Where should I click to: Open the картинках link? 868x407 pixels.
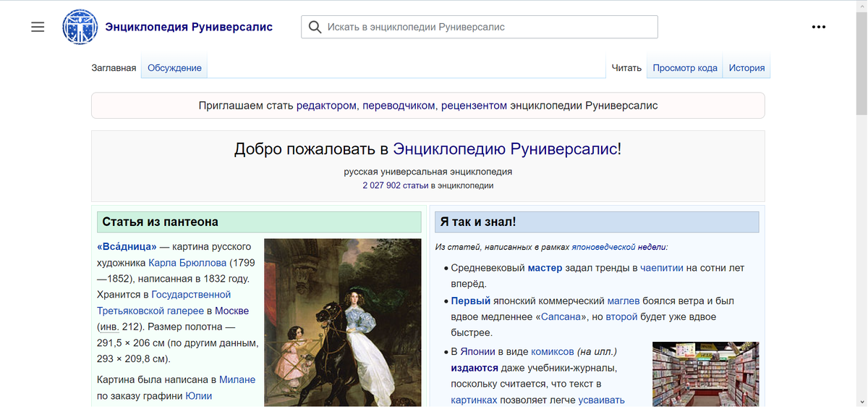474,400
